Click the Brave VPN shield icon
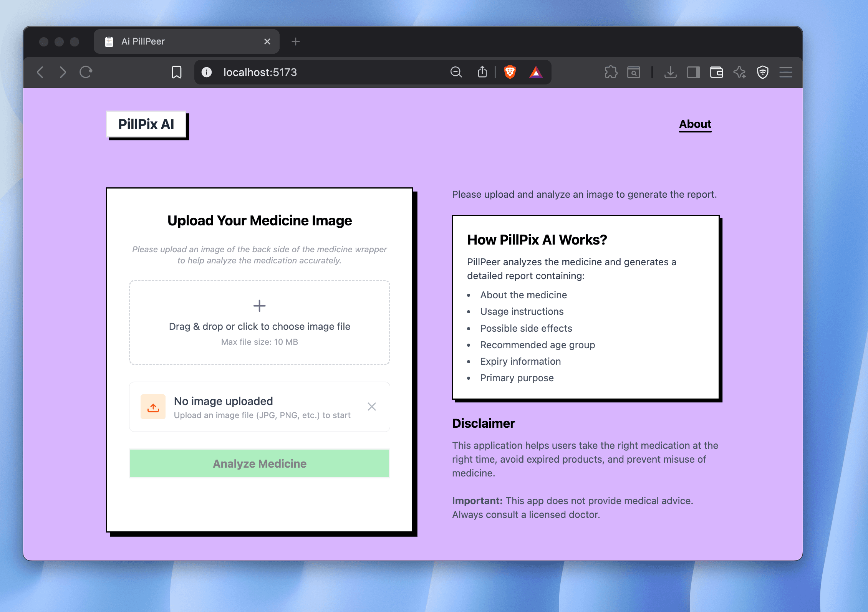 pos(762,72)
